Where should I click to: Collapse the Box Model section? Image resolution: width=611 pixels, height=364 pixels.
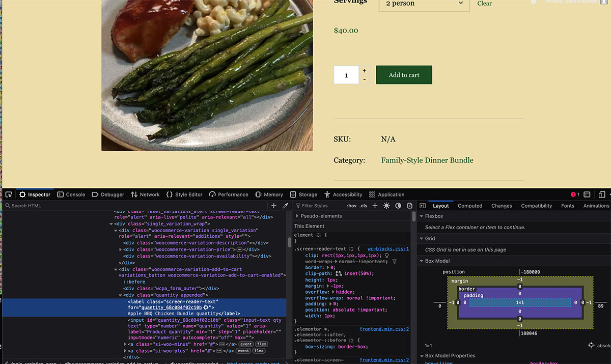click(x=422, y=261)
